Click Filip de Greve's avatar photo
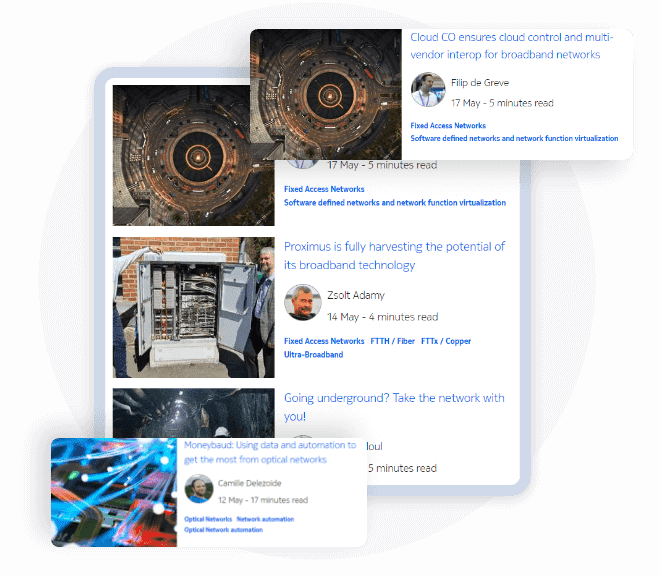 [428, 90]
